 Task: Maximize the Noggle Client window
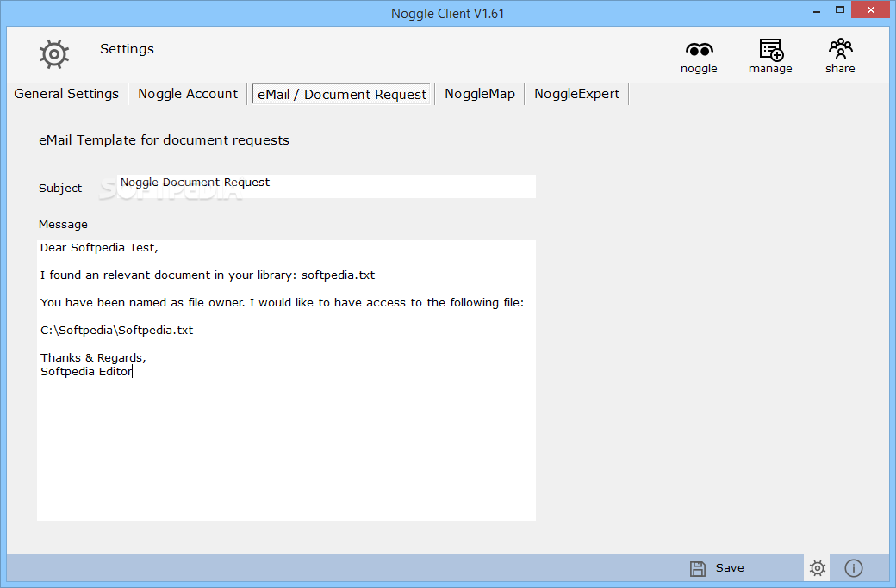839,10
